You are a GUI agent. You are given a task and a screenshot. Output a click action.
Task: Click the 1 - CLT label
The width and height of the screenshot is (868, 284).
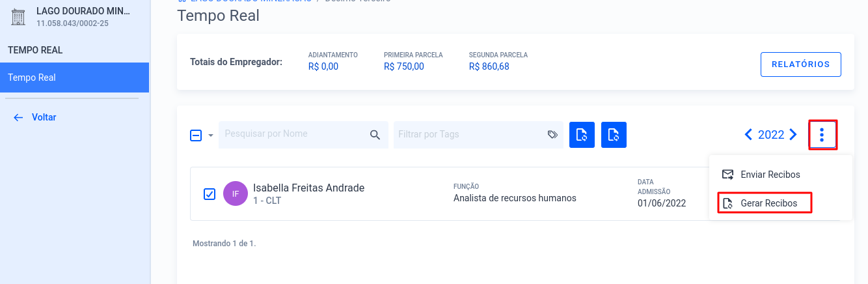[x=267, y=201]
